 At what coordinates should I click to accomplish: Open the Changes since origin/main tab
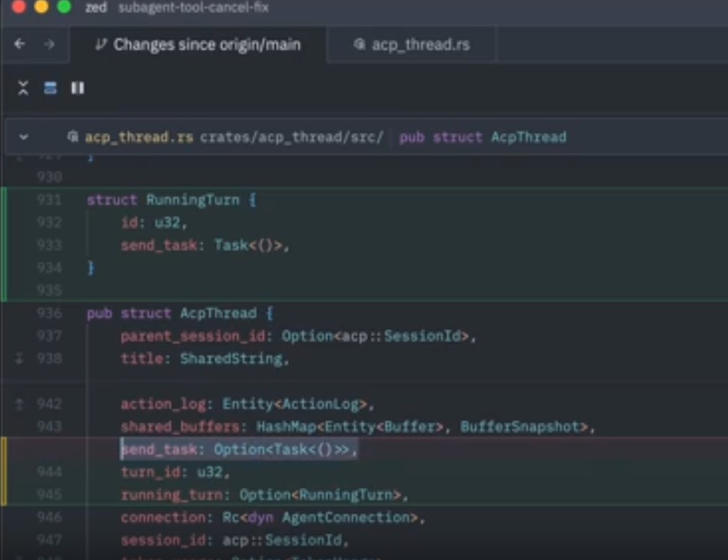tap(198, 45)
